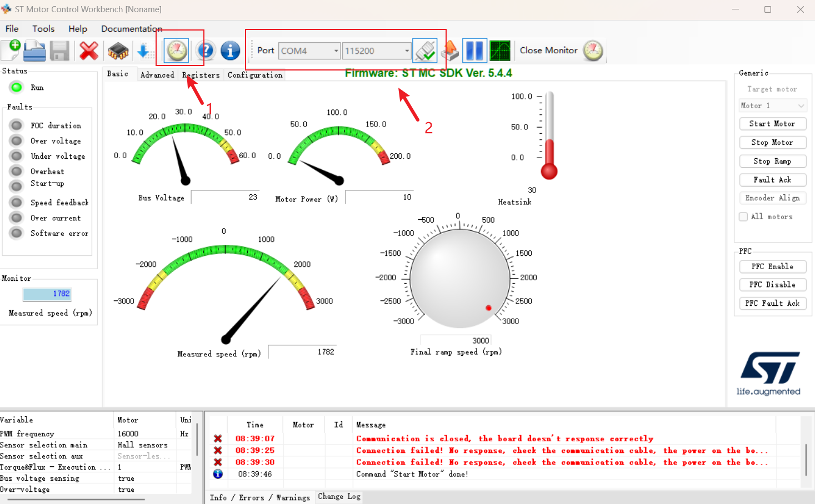Open an existing project folder icon
The width and height of the screenshot is (815, 504).
coord(34,51)
